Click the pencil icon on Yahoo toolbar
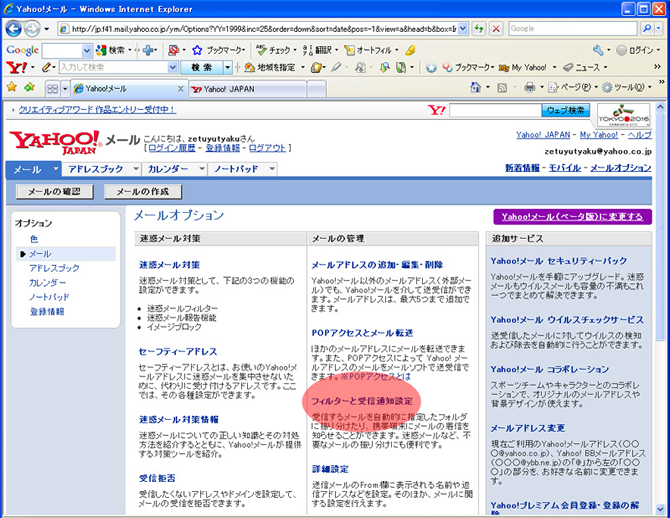The width and height of the screenshot is (670, 518). pyautogui.click(x=46, y=68)
